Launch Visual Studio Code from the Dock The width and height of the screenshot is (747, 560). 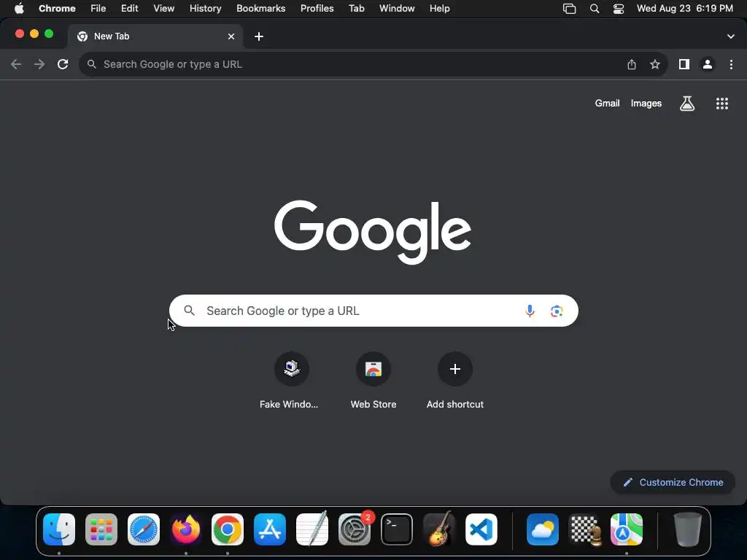tap(481, 529)
